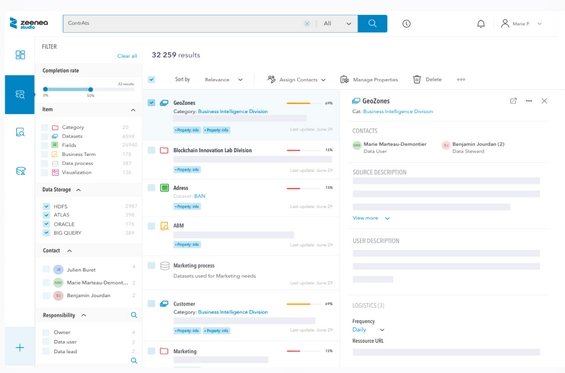Search within Responsibility filter
The image size is (565, 373).
[134, 315]
